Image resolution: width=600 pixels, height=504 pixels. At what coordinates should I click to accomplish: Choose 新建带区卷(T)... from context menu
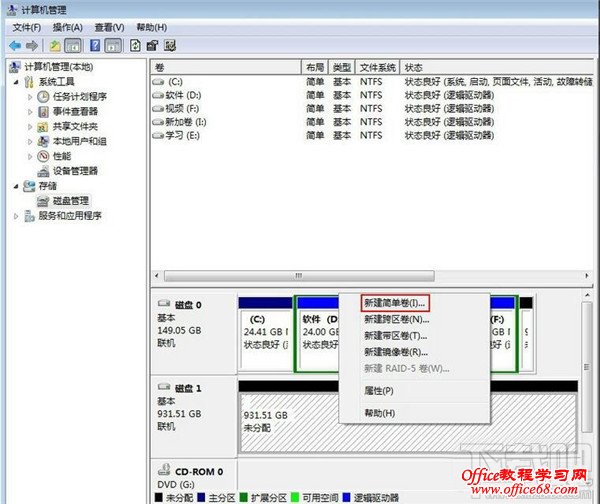[396, 336]
